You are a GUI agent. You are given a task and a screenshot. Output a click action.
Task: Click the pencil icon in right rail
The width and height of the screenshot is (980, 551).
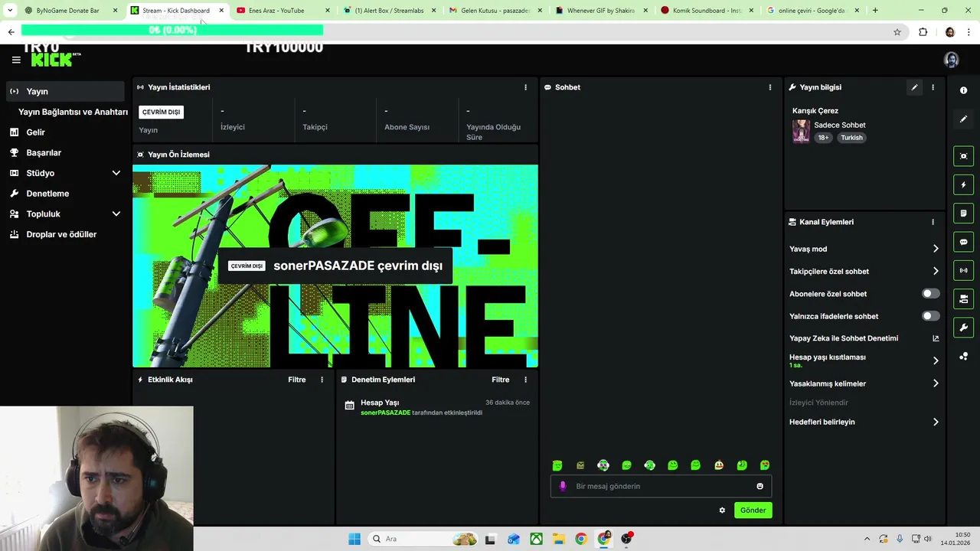963,119
